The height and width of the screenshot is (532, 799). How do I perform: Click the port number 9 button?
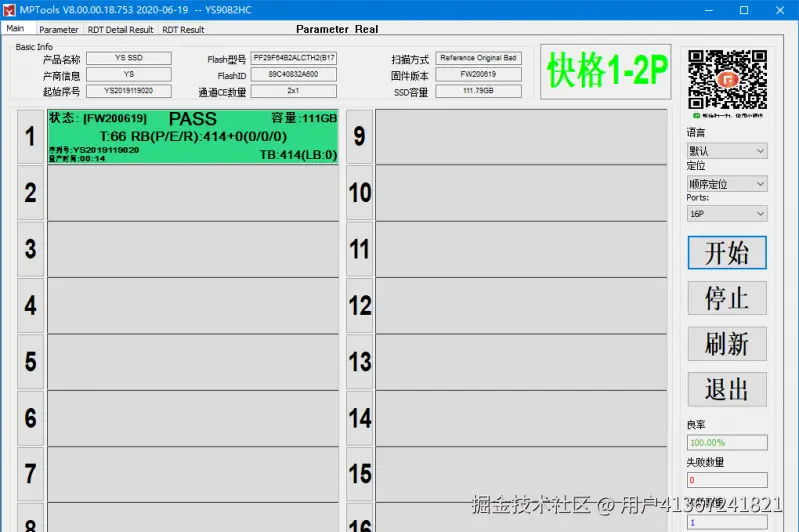click(x=360, y=137)
